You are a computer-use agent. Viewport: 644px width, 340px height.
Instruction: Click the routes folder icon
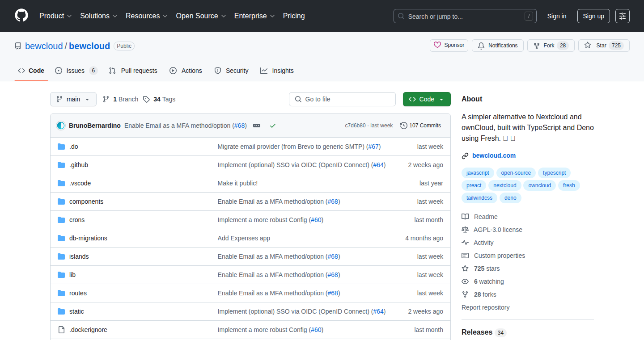61,293
